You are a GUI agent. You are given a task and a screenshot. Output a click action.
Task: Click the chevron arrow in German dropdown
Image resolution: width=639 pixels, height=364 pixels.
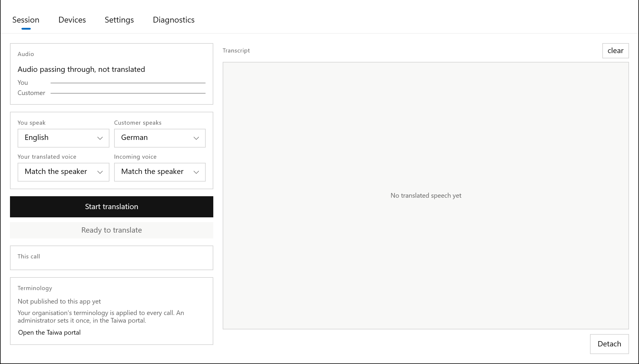point(196,138)
